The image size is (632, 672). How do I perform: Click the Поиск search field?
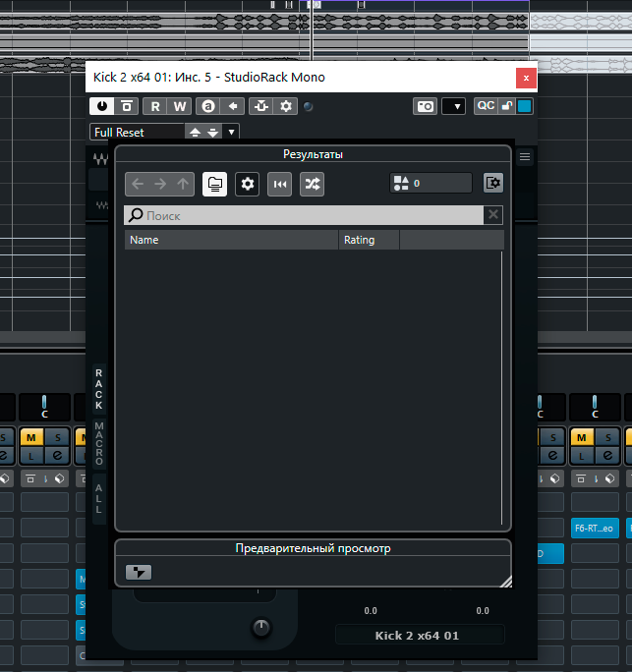(304, 215)
